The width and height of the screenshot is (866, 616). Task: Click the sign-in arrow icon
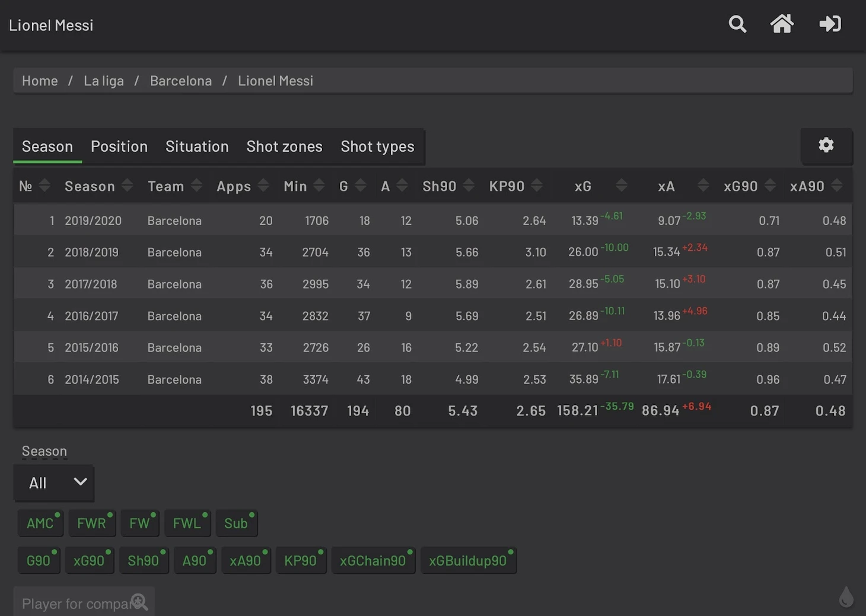click(x=830, y=24)
